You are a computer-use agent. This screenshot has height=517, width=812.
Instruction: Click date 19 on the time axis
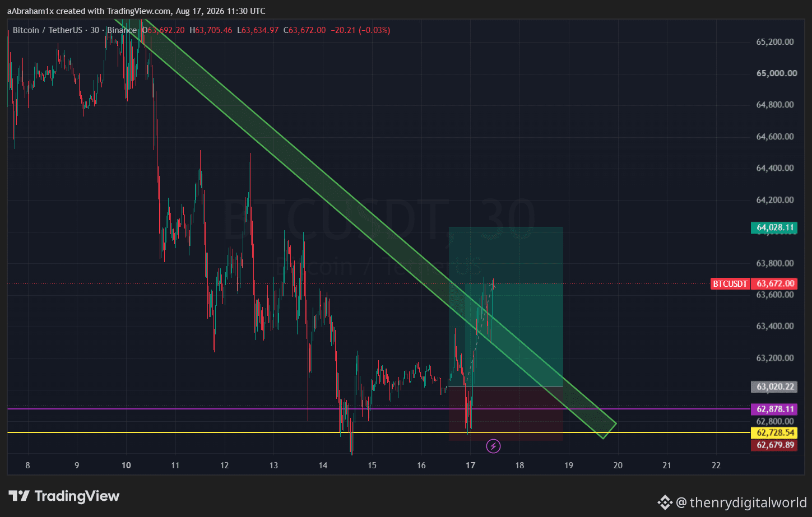[x=569, y=465]
